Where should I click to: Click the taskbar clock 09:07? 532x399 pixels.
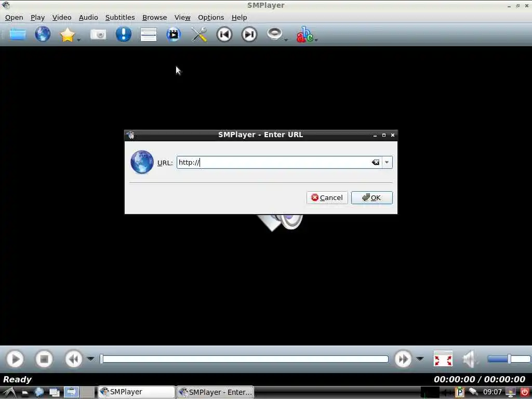click(x=493, y=392)
